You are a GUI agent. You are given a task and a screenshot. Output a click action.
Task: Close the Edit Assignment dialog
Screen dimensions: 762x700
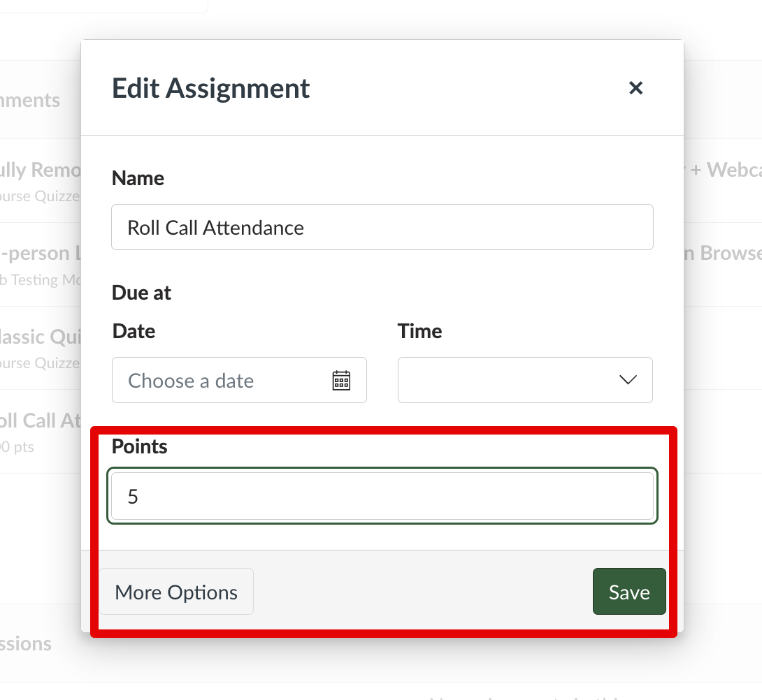coord(635,88)
